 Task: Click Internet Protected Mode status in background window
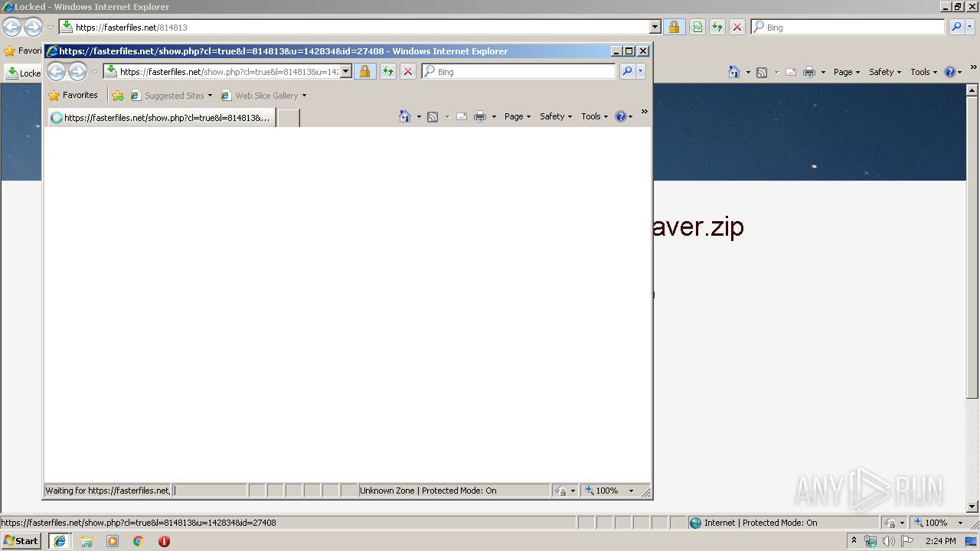pos(760,523)
